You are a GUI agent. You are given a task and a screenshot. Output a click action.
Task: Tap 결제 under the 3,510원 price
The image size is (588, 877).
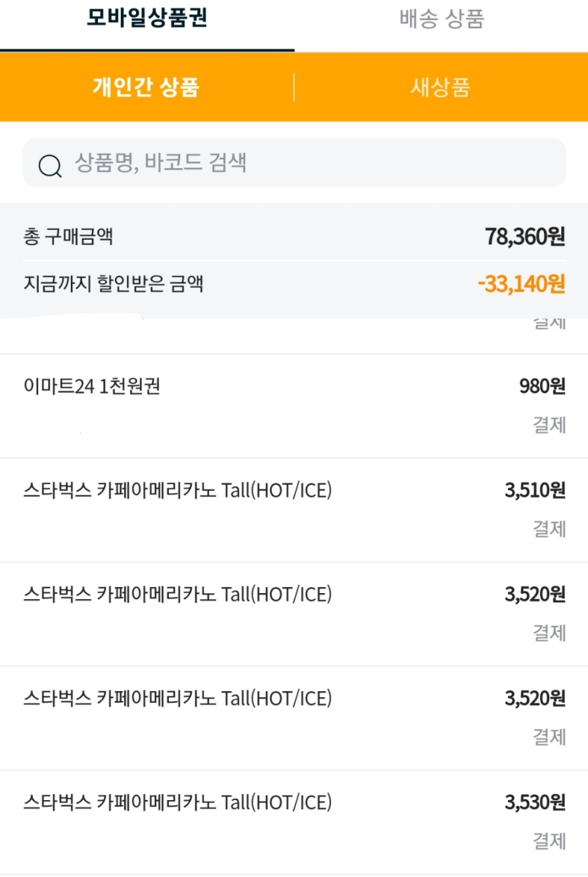tap(549, 529)
